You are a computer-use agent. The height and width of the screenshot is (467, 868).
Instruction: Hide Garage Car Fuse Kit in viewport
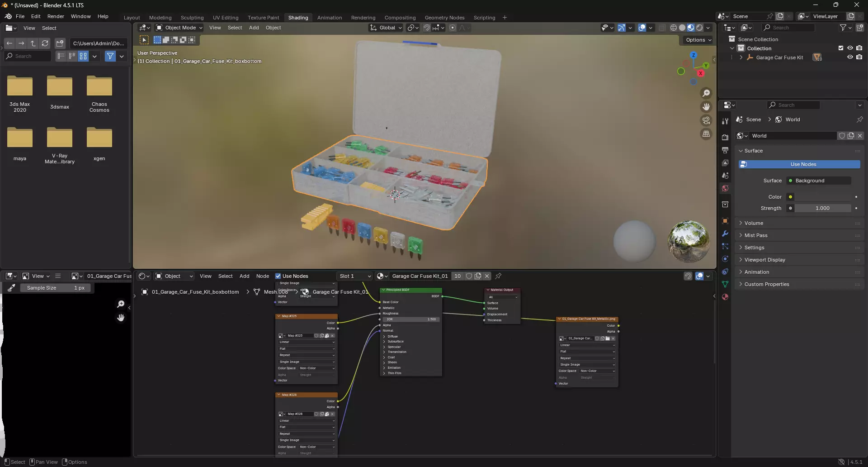pos(850,57)
